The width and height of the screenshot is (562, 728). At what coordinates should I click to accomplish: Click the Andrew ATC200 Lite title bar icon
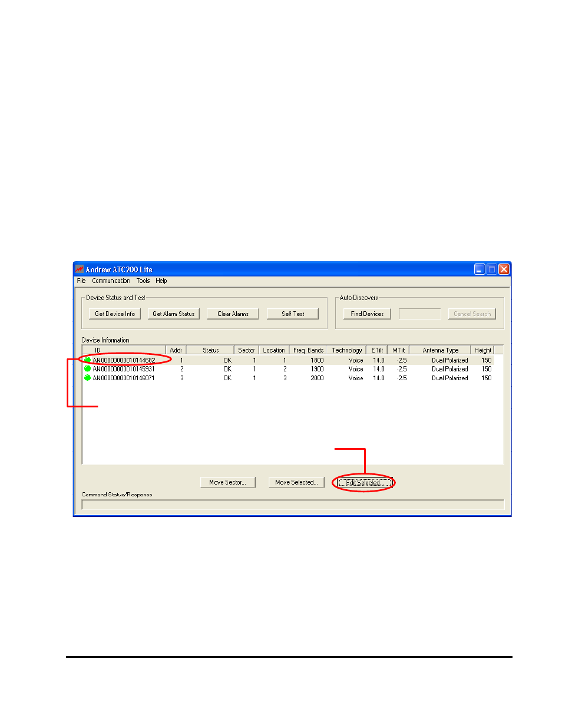pyautogui.click(x=79, y=269)
